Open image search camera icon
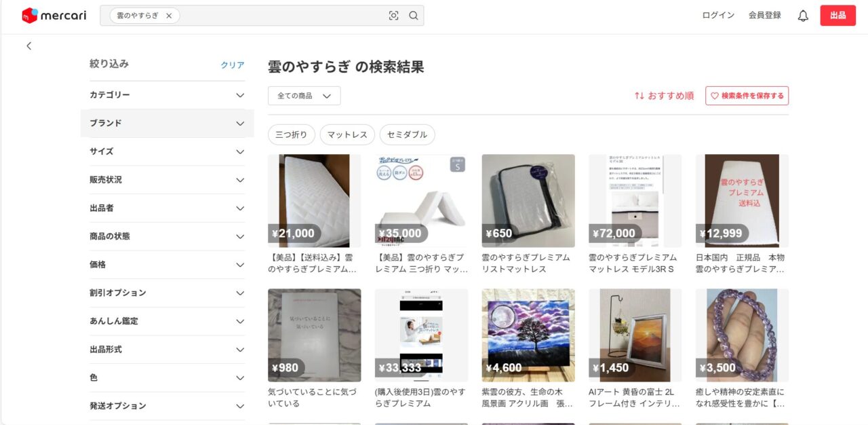868x425 pixels. [393, 16]
